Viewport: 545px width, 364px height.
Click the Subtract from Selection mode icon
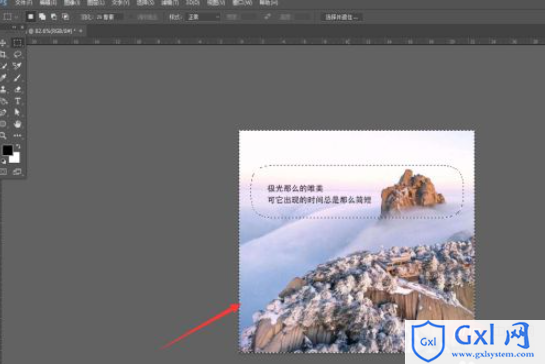pos(54,17)
